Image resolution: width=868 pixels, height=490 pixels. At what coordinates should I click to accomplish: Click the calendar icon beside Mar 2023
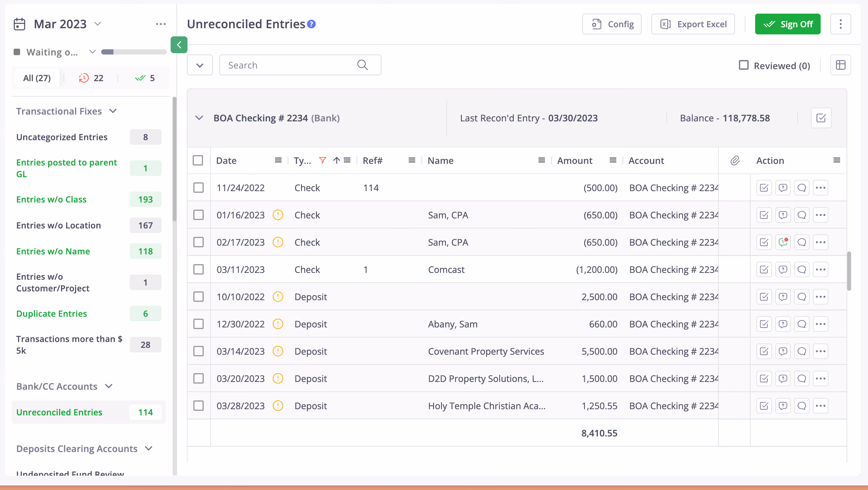tap(19, 24)
